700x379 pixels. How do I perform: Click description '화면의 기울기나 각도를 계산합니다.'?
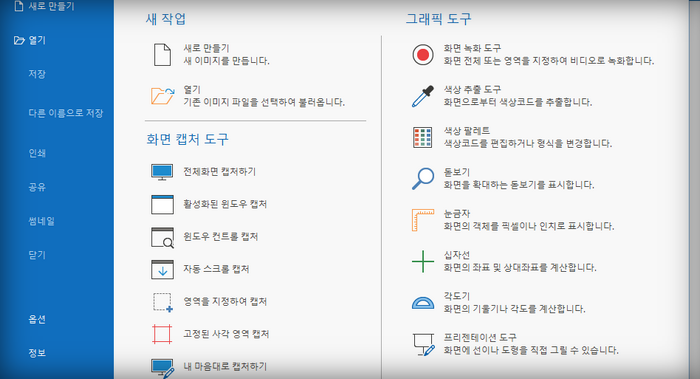[514, 309]
